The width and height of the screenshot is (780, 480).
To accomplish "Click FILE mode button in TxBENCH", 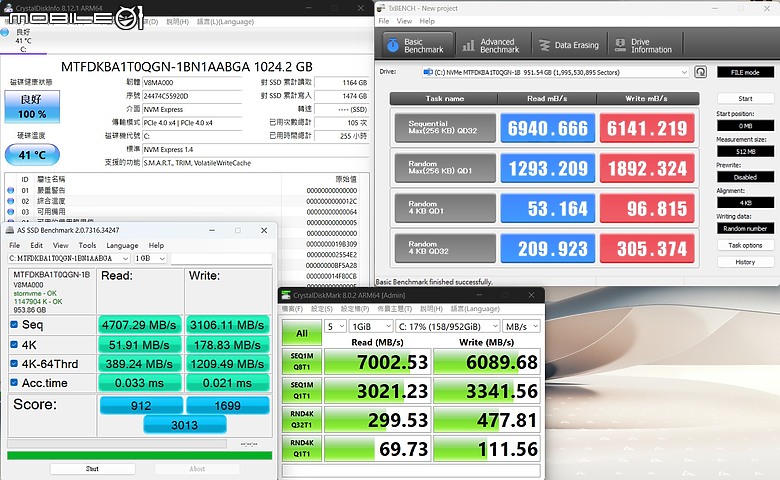I will coord(745,72).
